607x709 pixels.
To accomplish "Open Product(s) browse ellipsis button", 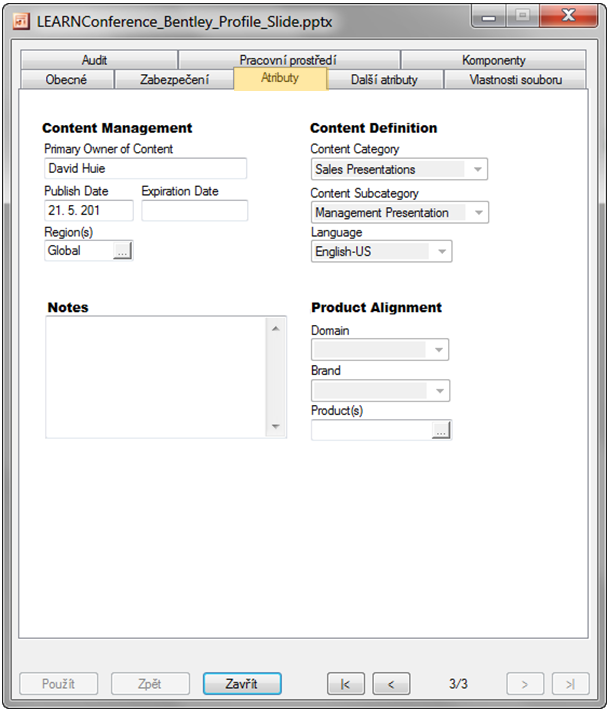I will pyautogui.click(x=441, y=430).
